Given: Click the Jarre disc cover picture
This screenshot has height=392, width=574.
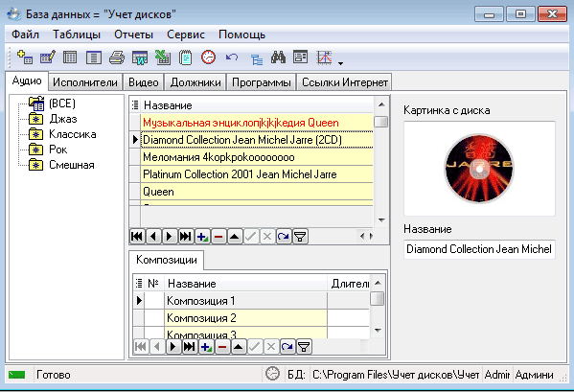Looking at the screenshot, I should 479,169.
